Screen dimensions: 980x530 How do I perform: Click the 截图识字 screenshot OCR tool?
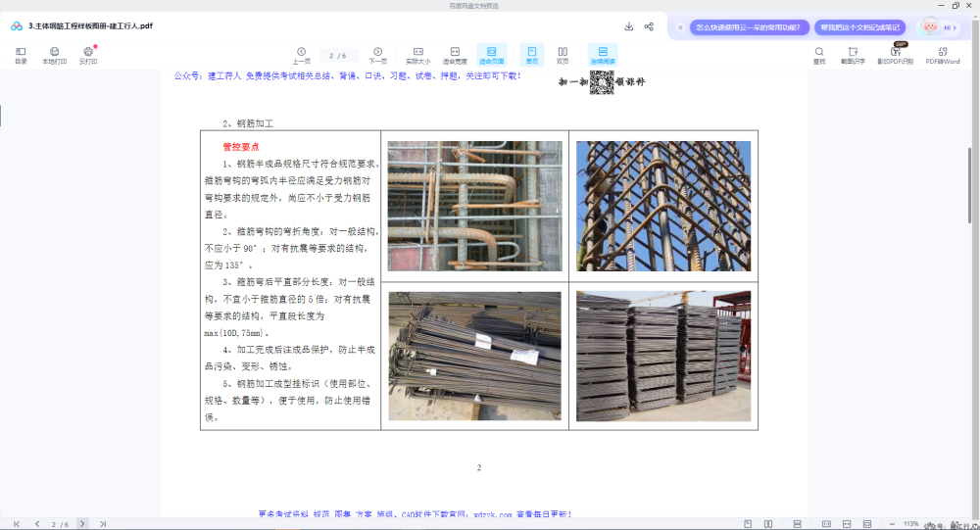(853, 55)
